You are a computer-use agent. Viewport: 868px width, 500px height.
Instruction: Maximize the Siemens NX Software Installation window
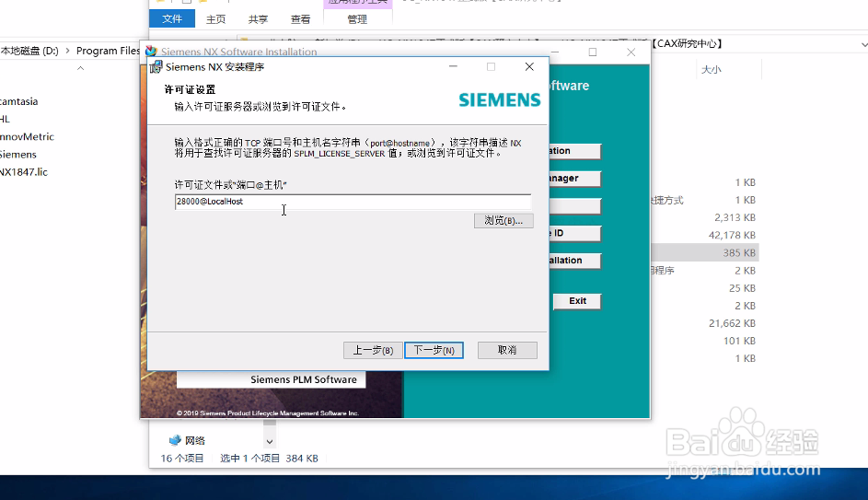[593, 52]
